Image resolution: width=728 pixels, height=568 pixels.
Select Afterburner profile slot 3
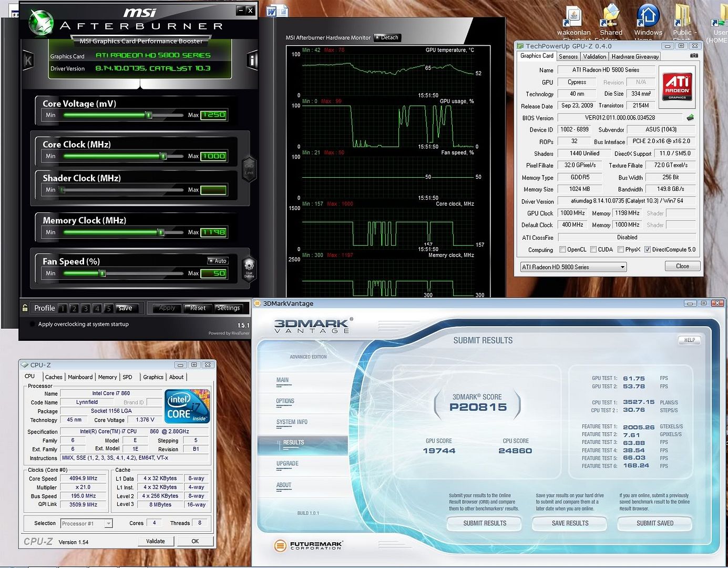(86, 309)
